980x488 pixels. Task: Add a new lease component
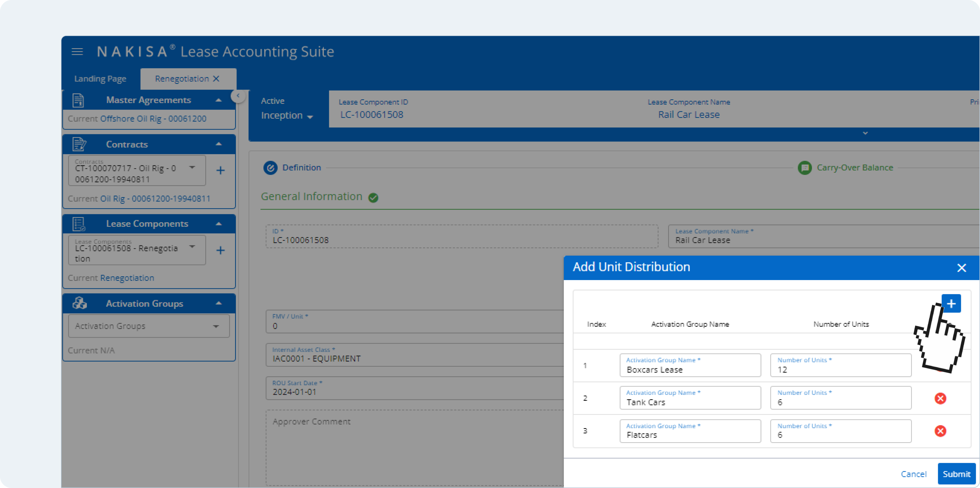(x=220, y=250)
